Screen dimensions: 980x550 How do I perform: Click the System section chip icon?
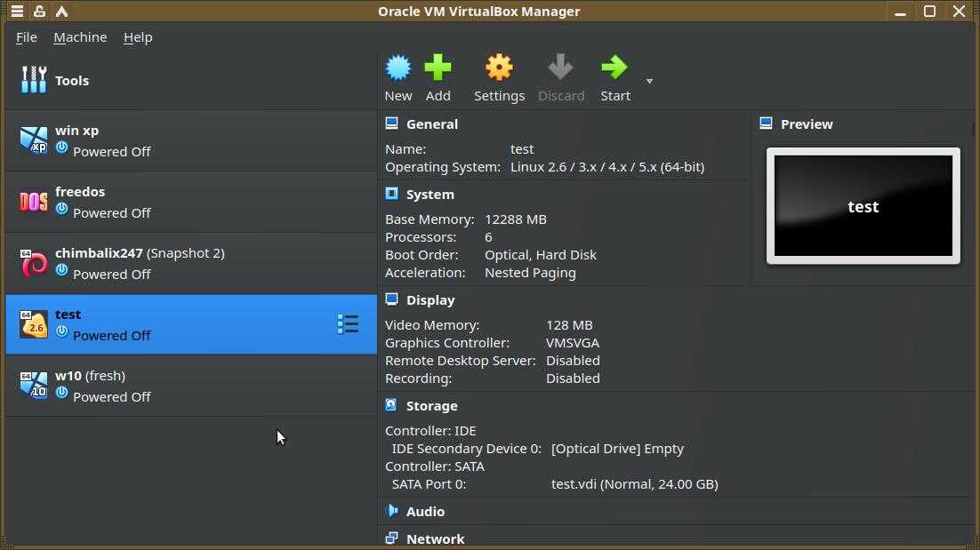click(392, 194)
